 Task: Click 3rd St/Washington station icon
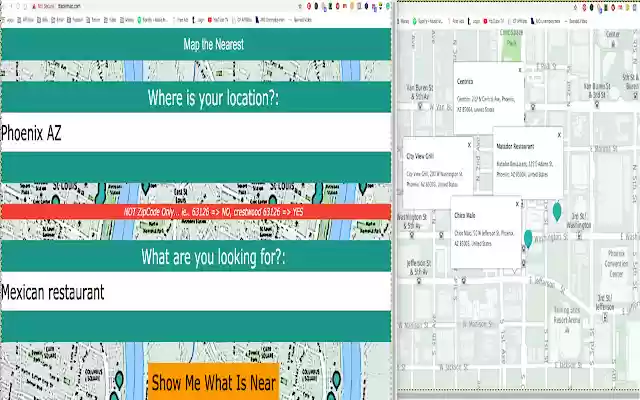pyautogui.click(x=579, y=235)
